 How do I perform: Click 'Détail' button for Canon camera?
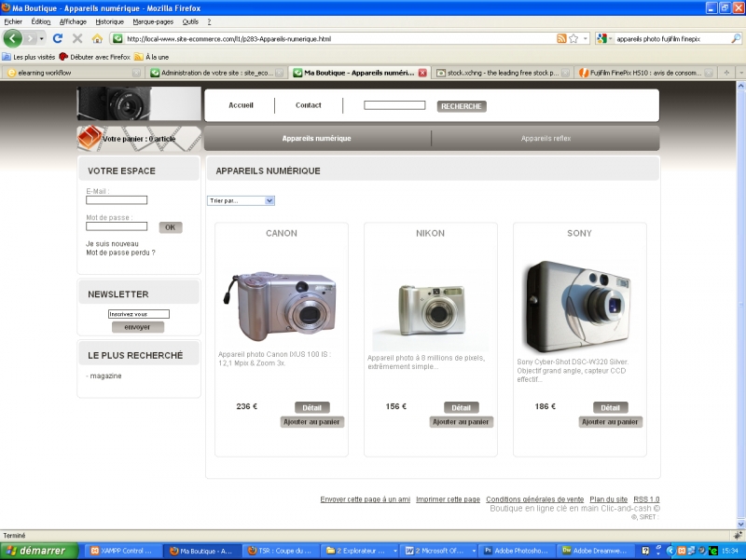pos(312,407)
